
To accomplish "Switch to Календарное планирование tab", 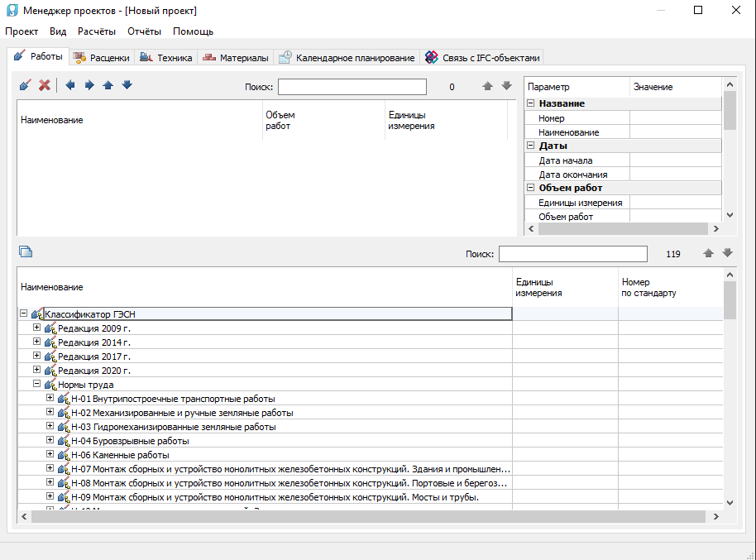I will 347,58.
